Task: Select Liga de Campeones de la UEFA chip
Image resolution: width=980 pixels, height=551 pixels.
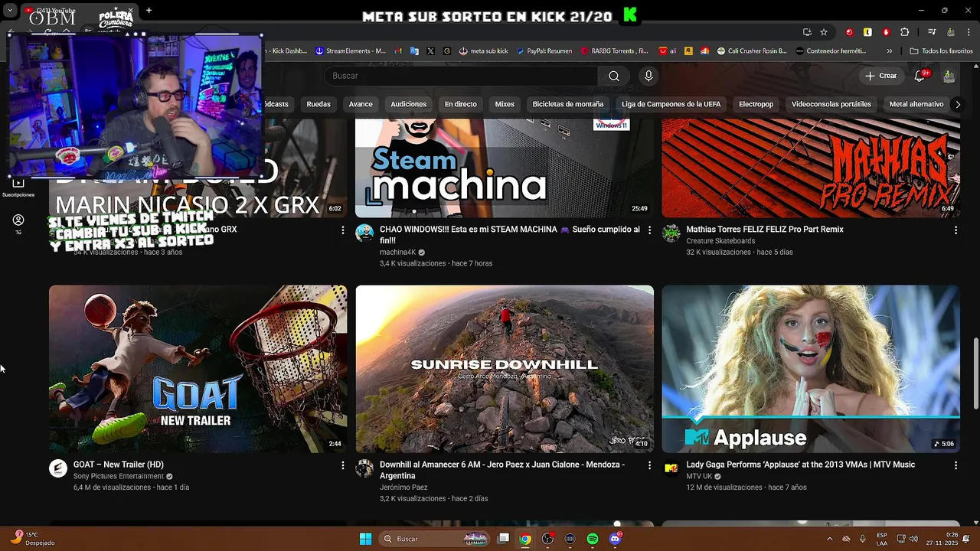Action: pyautogui.click(x=671, y=104)
